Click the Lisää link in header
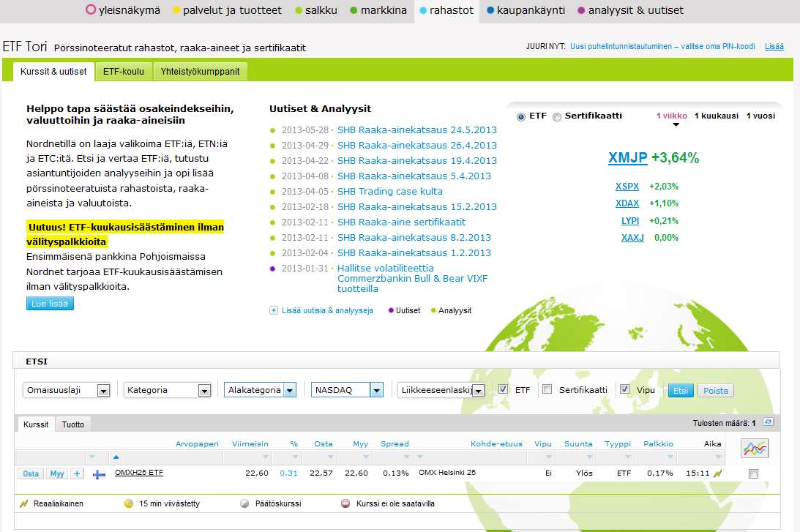The width and height of the screenshot is (800, 532). coord(774,46)
